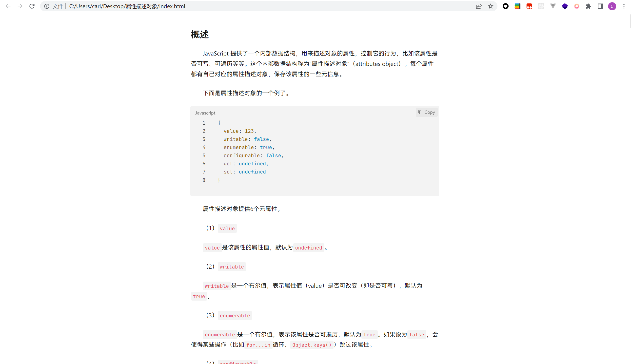Image resolution: width=632 pixels, height=364 pixels.
Task: Click 'writable: false,' code line
Action: (247, 139)
